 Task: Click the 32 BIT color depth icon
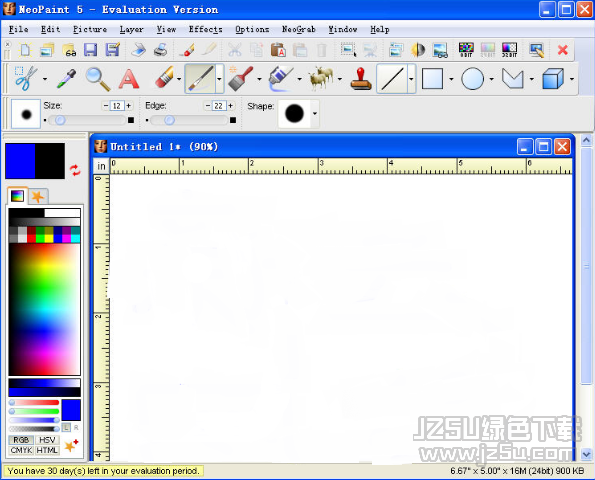pyautogui.click(x=509, y=50)
